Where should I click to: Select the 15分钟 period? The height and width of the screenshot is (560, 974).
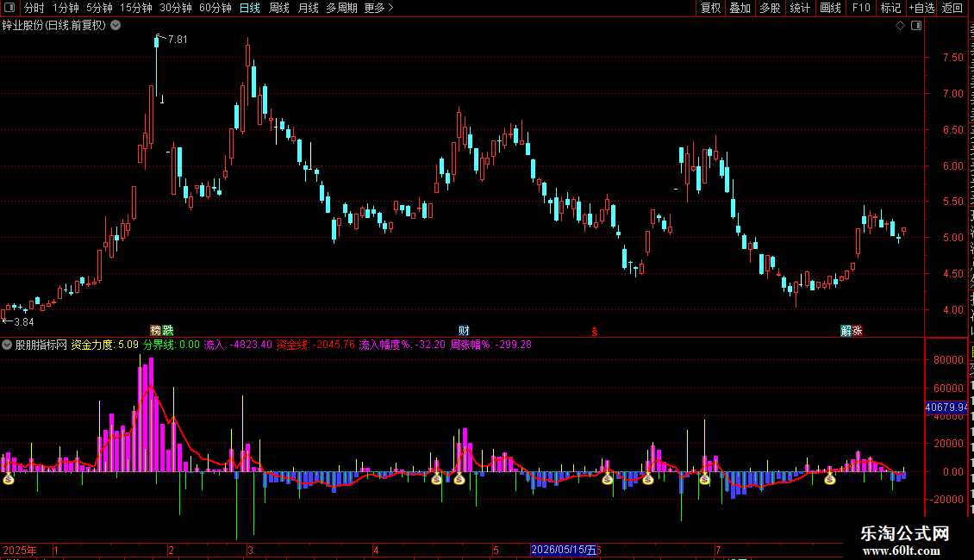136,8
